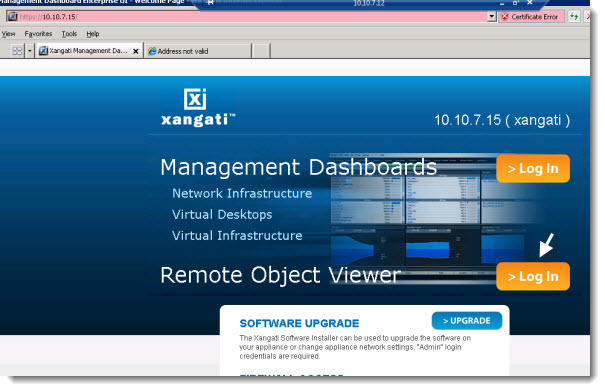Click the 10.10.7.15 ( xangati ) host label

502,120
